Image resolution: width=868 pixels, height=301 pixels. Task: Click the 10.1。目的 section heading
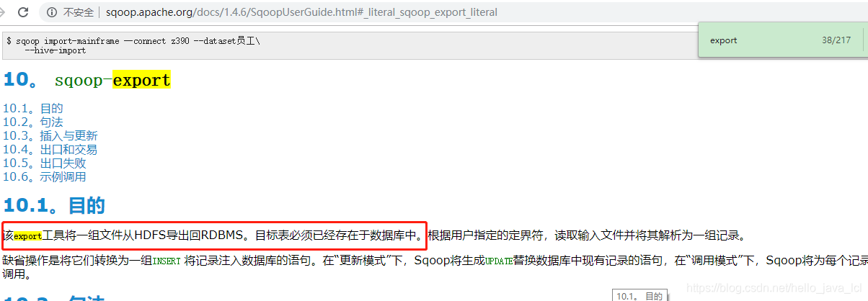[54, 205]
